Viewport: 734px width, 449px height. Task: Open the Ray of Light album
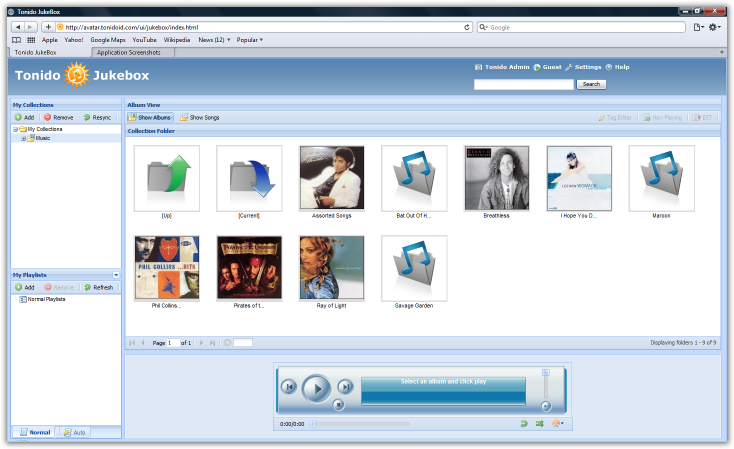point(332,268)
